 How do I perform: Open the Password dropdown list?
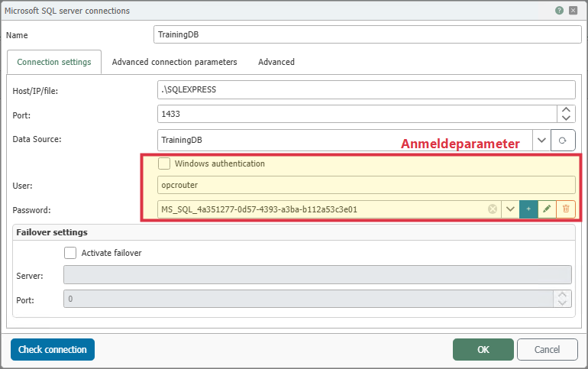coord(510,209)
